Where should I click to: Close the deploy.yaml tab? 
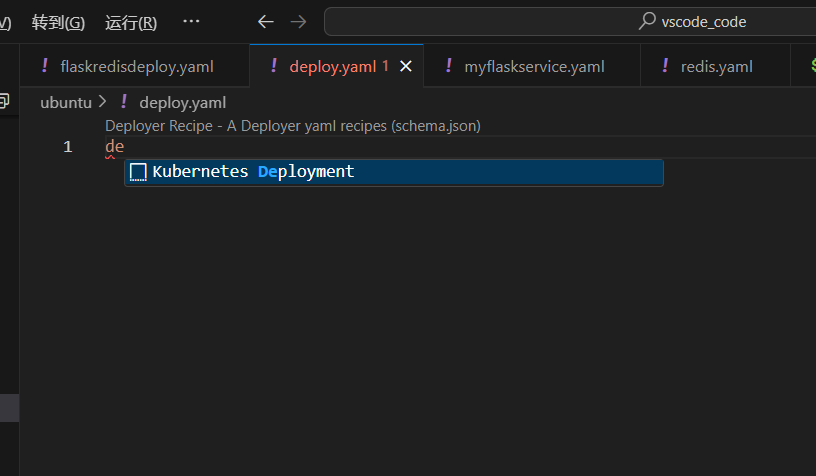tap(406, 66)
